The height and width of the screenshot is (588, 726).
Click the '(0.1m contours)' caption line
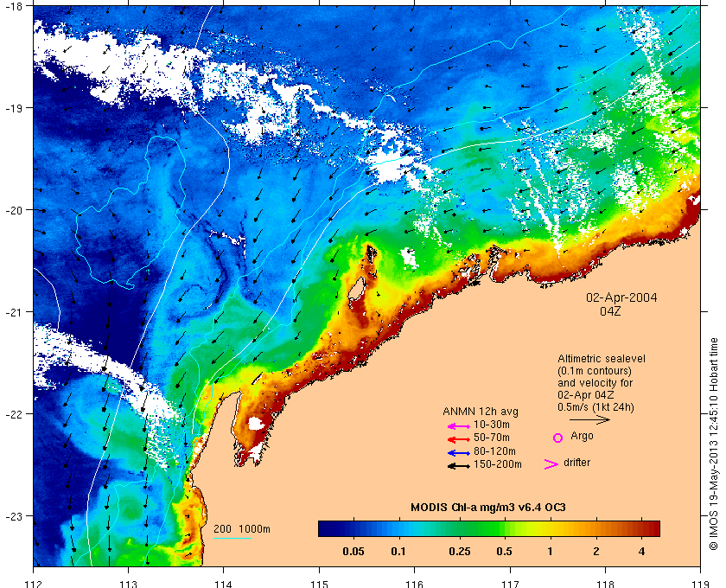pyautogui.click(x=595, y=371)
